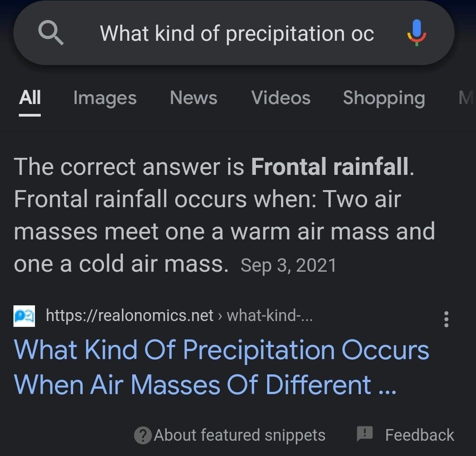The width and height of the screenshot is (476, 456).
Task: Click the question mark icon beside About featured snippets
Action: [143, 435]
